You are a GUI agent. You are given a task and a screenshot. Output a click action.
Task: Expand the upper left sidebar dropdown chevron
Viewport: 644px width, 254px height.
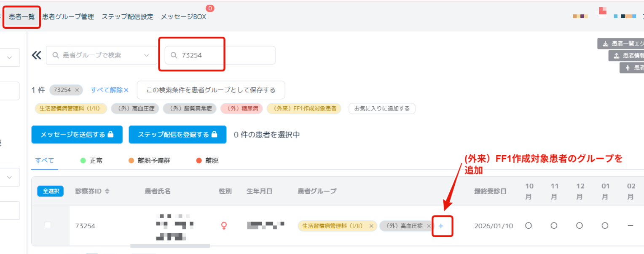(x=9, y=58)
